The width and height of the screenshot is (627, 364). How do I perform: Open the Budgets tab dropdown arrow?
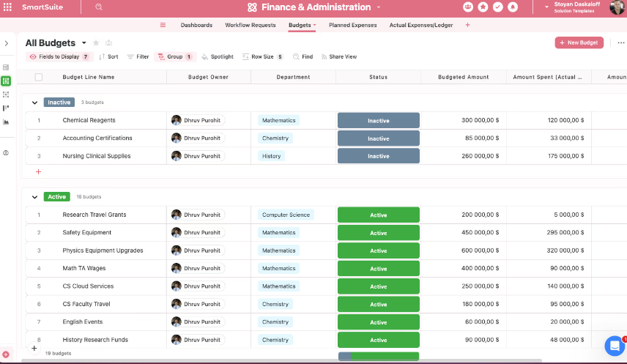(315, 25)
